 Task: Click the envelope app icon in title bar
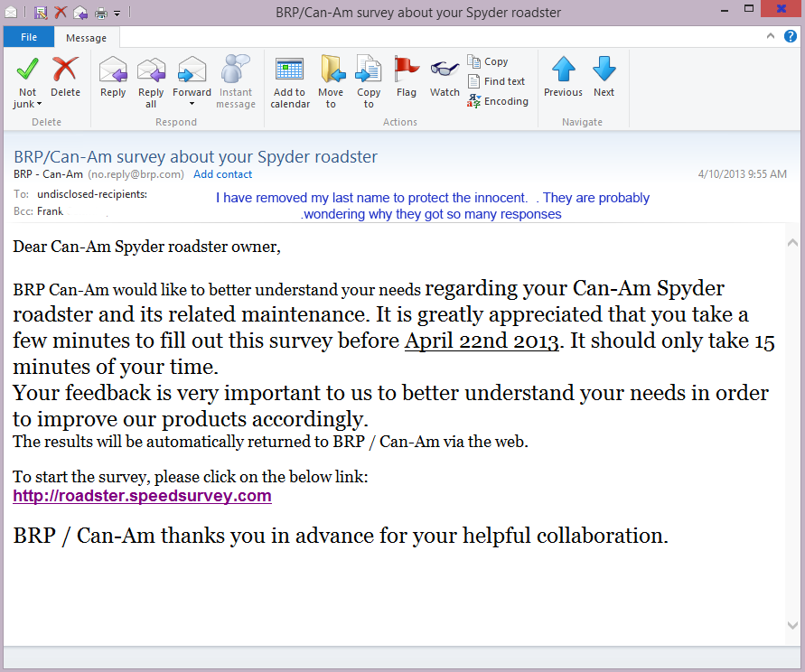click(11, 13)
